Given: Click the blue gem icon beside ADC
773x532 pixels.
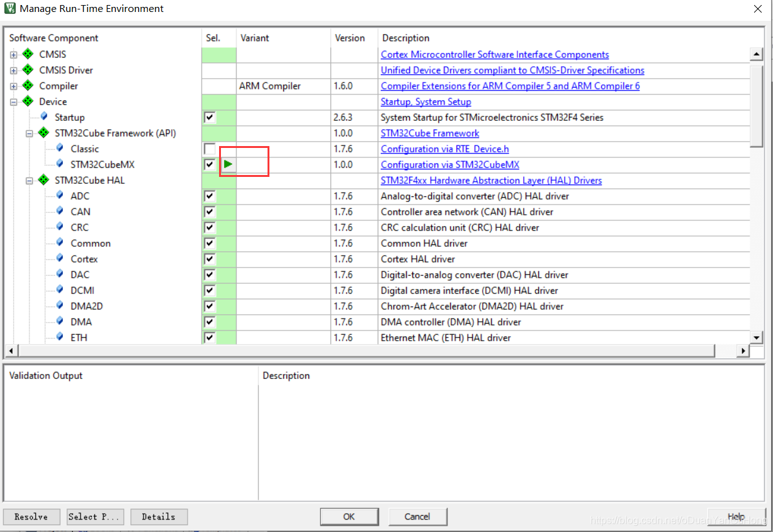Looking at the screenshot, I should [x=59, y=195].
